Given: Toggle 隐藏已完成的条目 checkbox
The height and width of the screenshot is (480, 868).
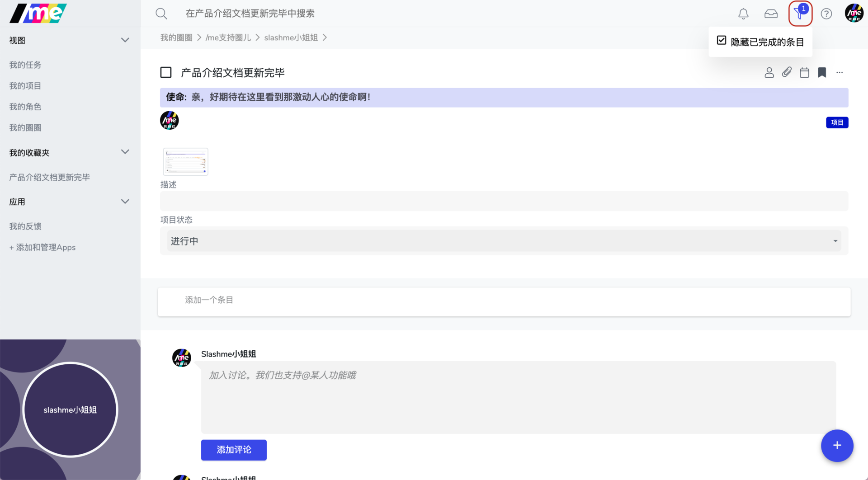Looking at the screenshot, I should pos(722,41).
